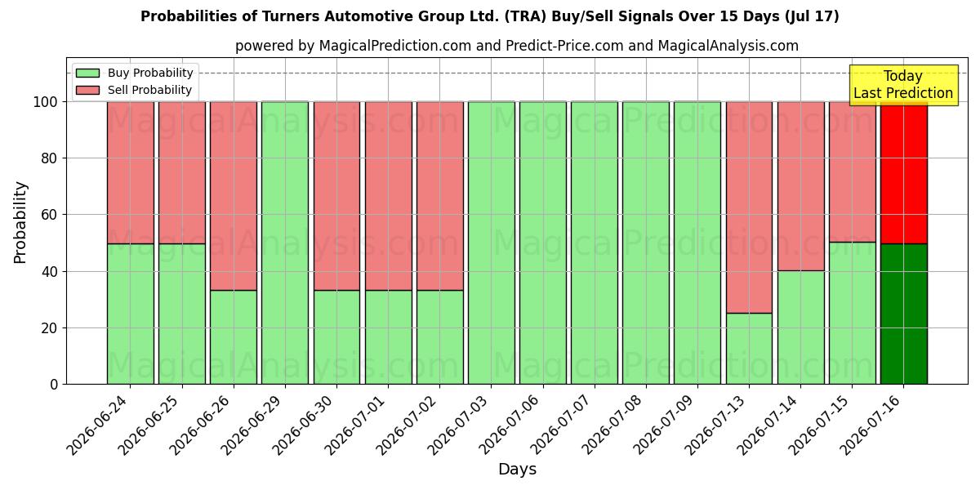
Task: Click the 2026-07-09 date label
Action: [x=666, y=423]
